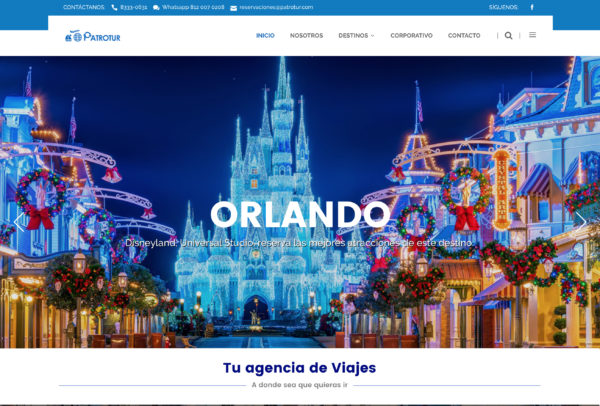Go to next slide arrow

pos(581,222)
